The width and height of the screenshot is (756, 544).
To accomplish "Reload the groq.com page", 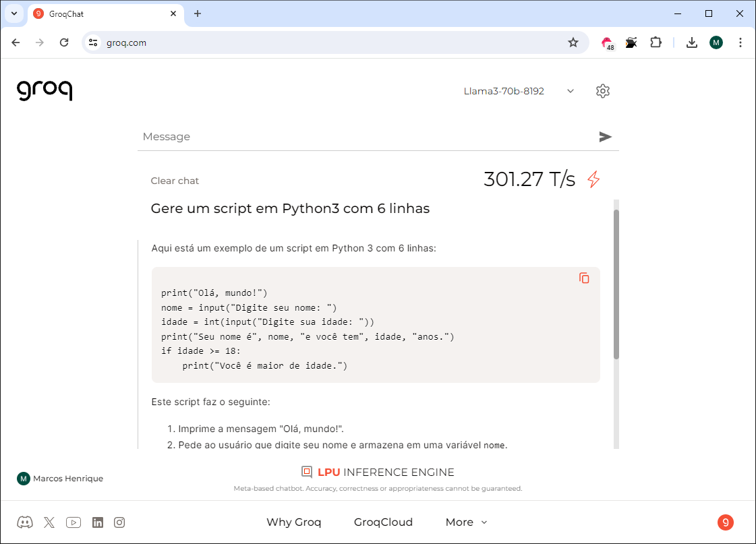I will [64, 42].
